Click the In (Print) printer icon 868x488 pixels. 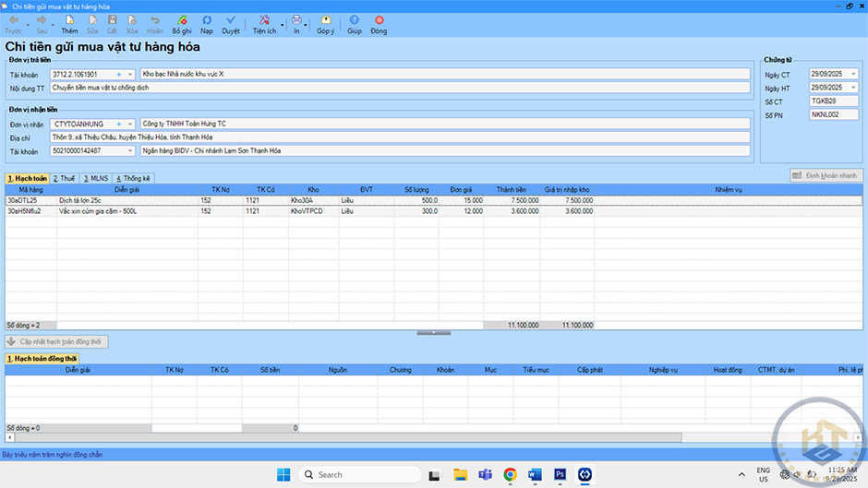click(295, 20)
